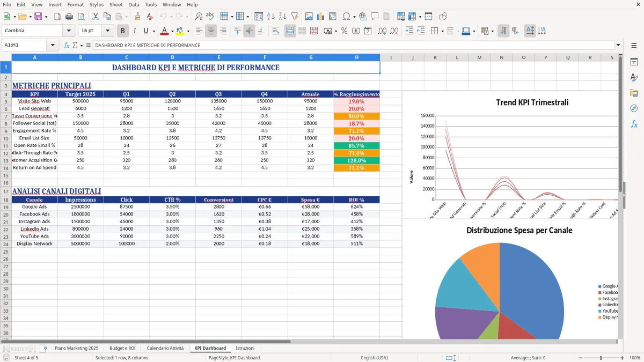Open the font name dropdown
The height and width of the screenshot is (362, 644).
pyautogui.click(x=70, y=31)
